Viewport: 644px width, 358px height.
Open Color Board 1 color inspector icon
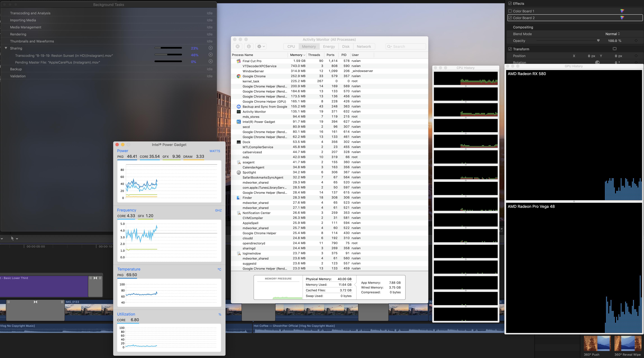click(622, 11)
